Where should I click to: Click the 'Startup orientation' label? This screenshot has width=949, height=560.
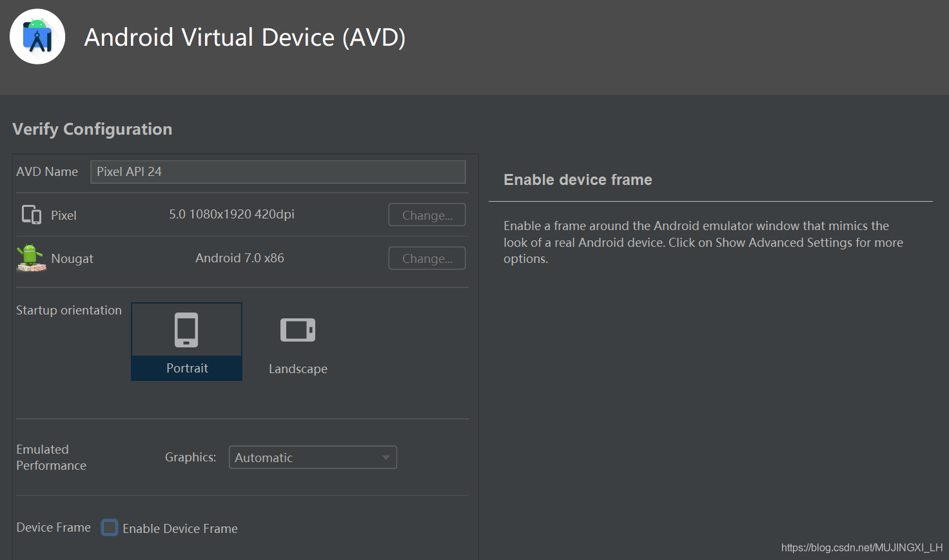point(69,310)
